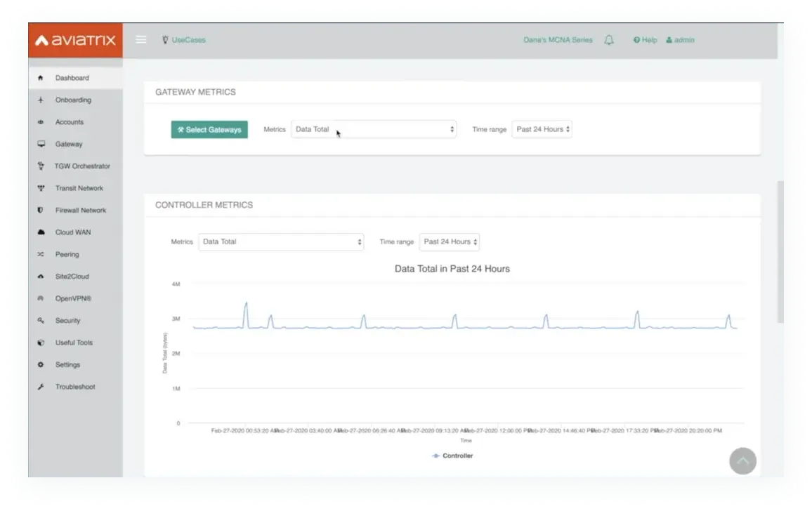Click Dana's MCNA Series header text
Screen dimensions: 812x511
558,40
